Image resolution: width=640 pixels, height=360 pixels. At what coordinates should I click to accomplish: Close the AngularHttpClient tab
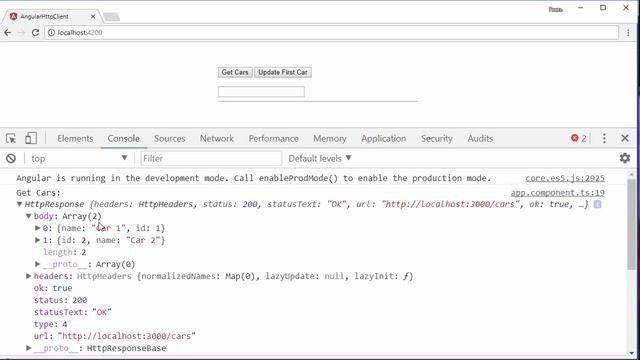pos(93,16)
